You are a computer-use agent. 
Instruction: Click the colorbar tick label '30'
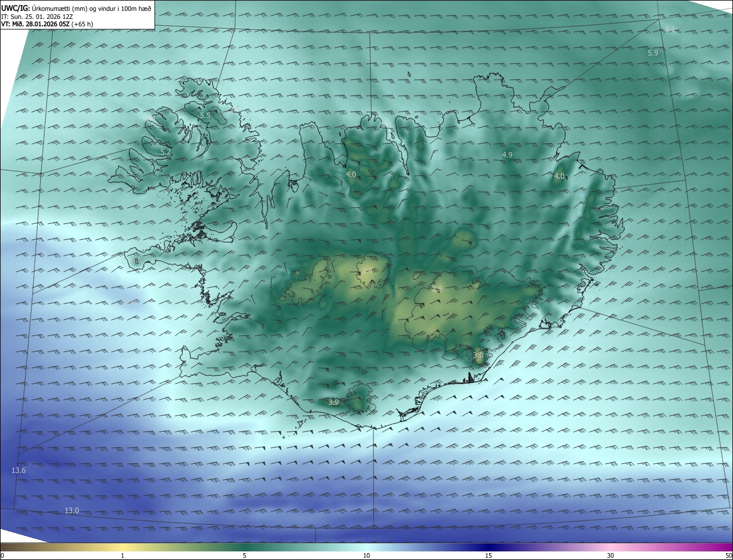(610, 556)
